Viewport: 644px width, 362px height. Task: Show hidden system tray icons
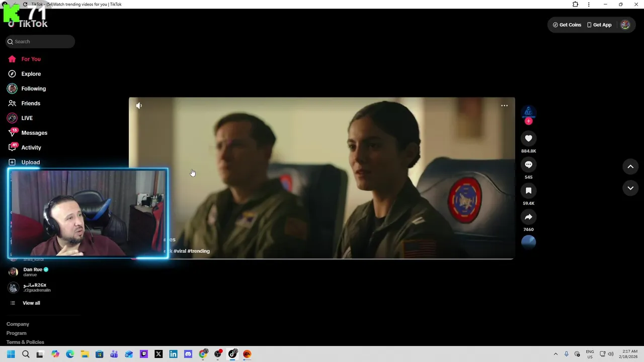pyautogui.click(x=555, y=354)
